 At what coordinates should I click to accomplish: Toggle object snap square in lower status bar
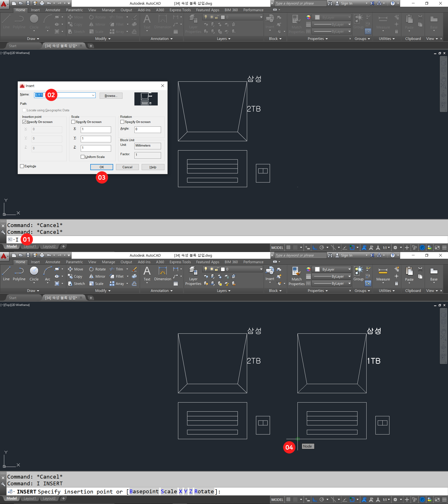click(352, 500)
